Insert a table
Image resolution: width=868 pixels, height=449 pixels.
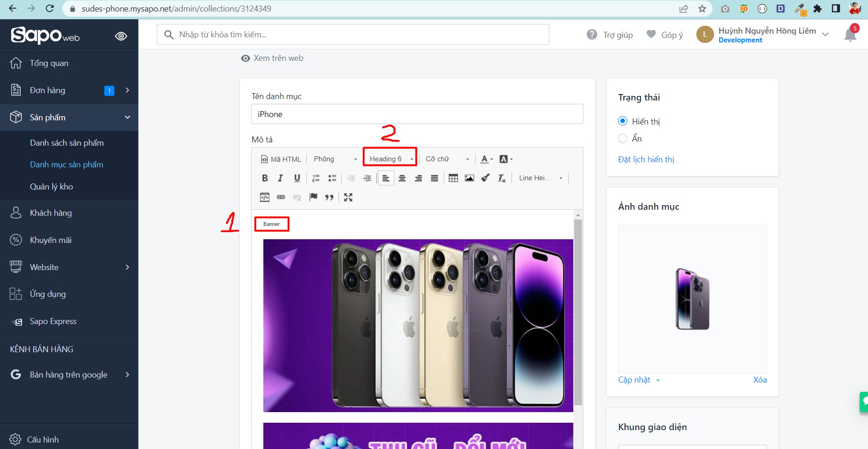click(x=453, y=178)
